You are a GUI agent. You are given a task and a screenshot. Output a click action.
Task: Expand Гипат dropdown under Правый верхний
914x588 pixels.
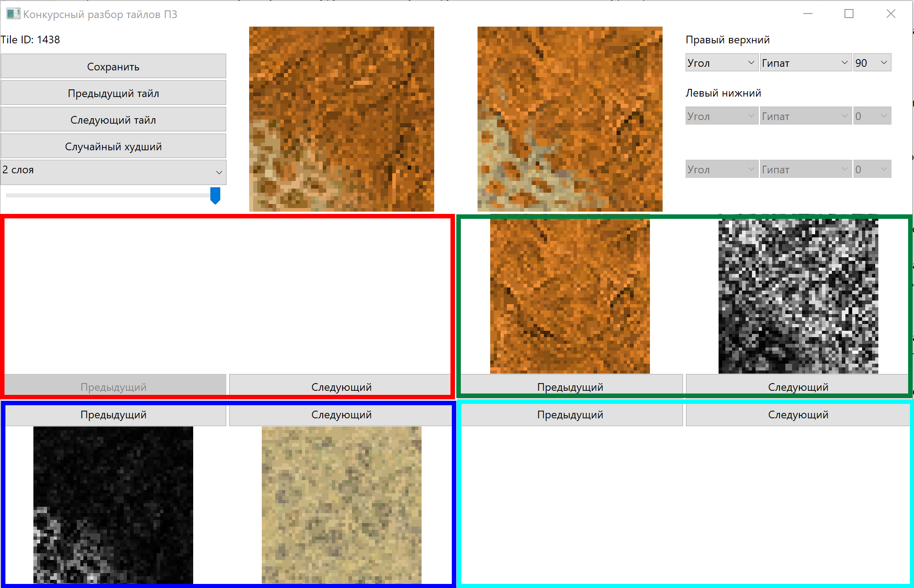[805, 63]
